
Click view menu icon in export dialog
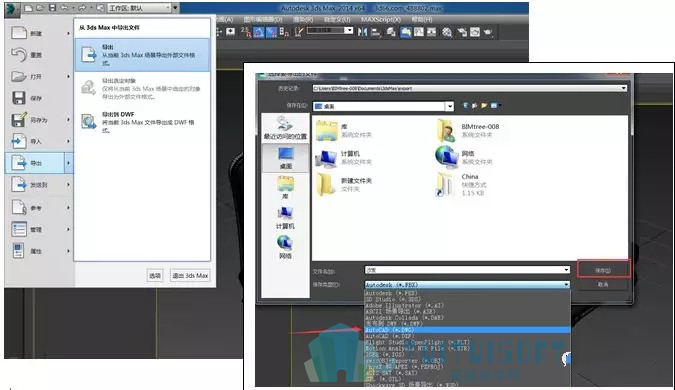pyautogui.click(x=495, y=105)
